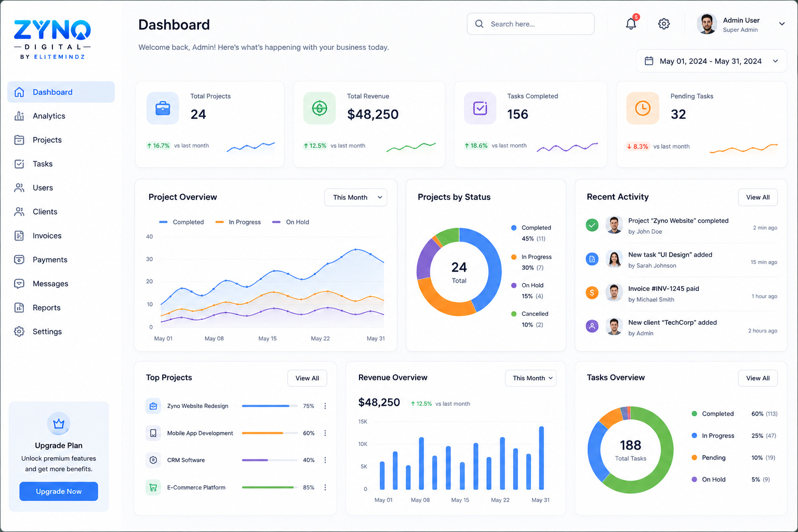Viewport: 798px width, 532px height.
Task: Click View All in Recent Activity
Action: [758, 197]
